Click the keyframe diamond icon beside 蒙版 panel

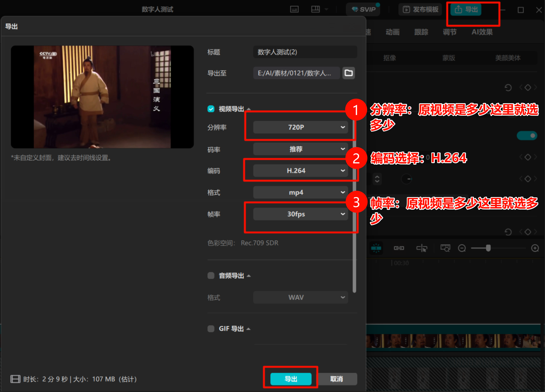[x=528, y=87]
